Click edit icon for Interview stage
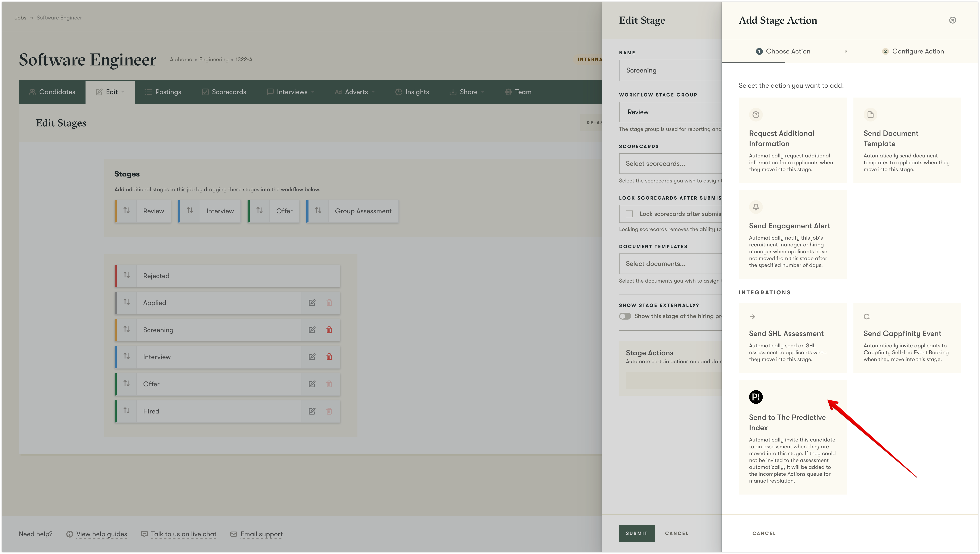Viewport: 980px width, 554px height. click(x=312, y=357)
